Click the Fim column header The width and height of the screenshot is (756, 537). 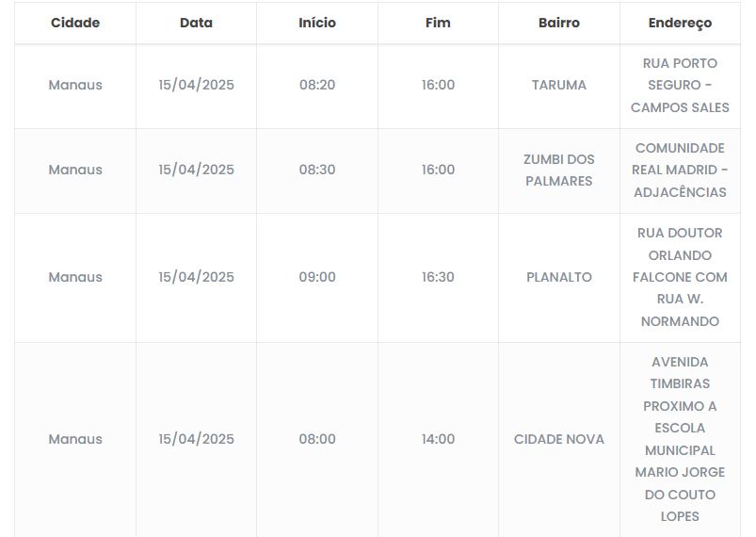(438, 23)
